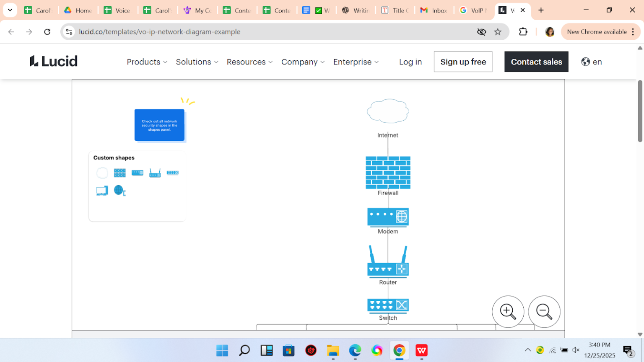Select the modem shape in Custom shapes
The image size is (644, 362).
(137, 172)
